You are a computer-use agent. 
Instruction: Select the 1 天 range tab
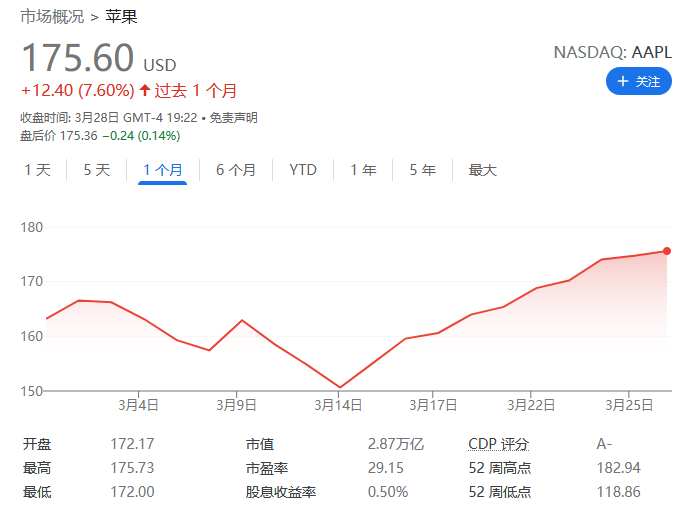(x=38, y=170)
